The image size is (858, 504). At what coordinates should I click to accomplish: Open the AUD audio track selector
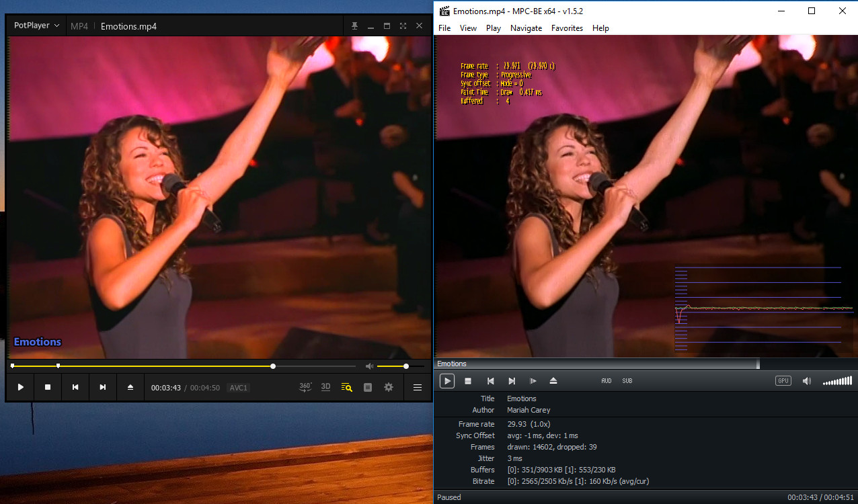pyautogui.click(x=607, y=381)
